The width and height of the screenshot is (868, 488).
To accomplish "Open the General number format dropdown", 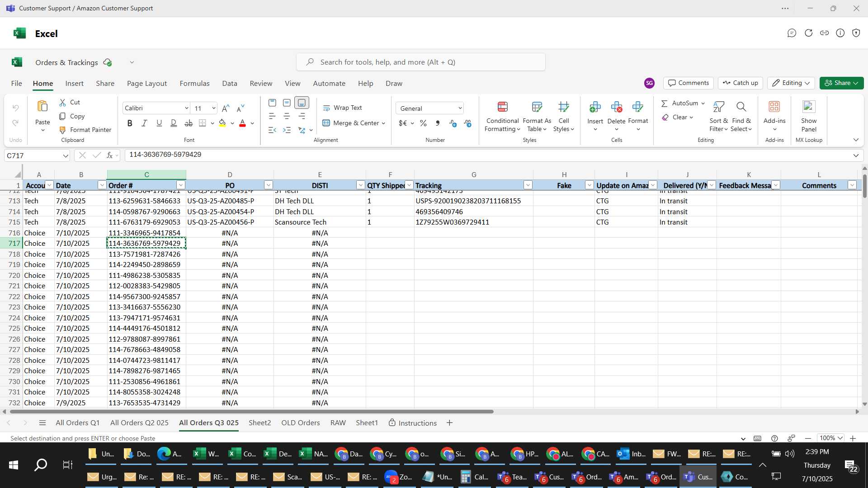I will [x=460, y=108].
